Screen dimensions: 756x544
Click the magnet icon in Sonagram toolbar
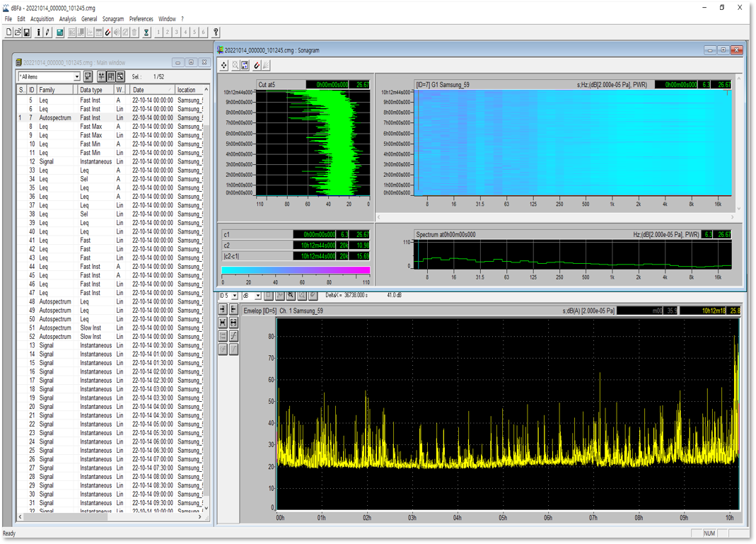[x=257, y=65]
